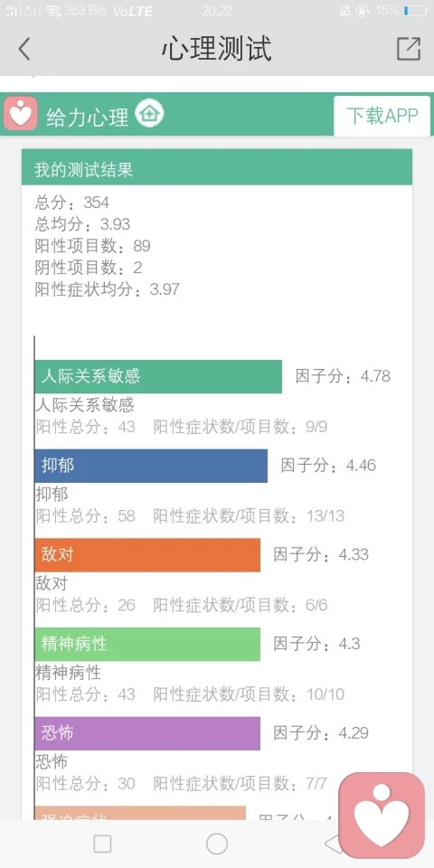Select the purple 恐怖 factor bar
Image resolution: width=434 pixels, height=868 pixels.
coord(147,733)
